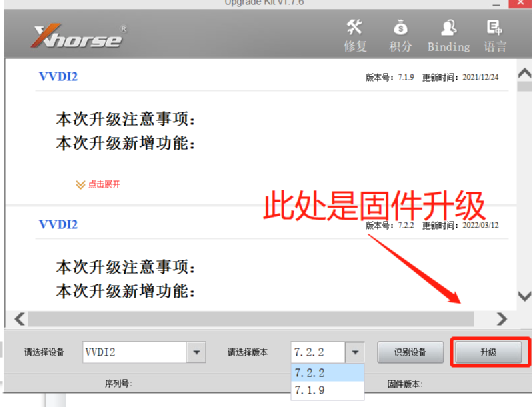
Task: Click the first VVDI2 heading link
Action: 58,77
